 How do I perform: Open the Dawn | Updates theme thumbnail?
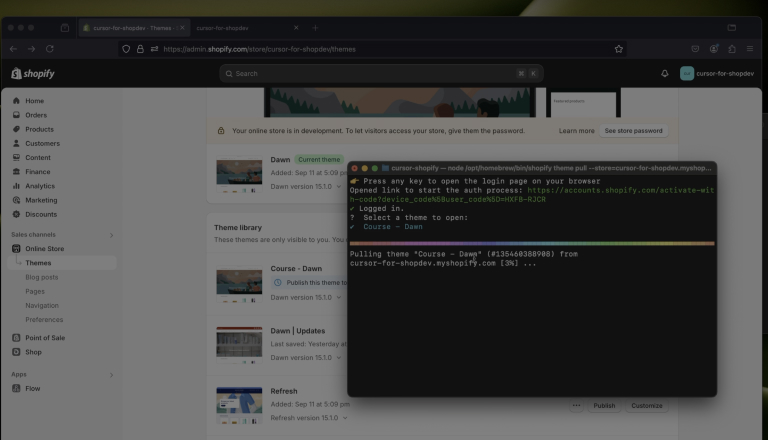pyautogui.click(x=239, y=345)
